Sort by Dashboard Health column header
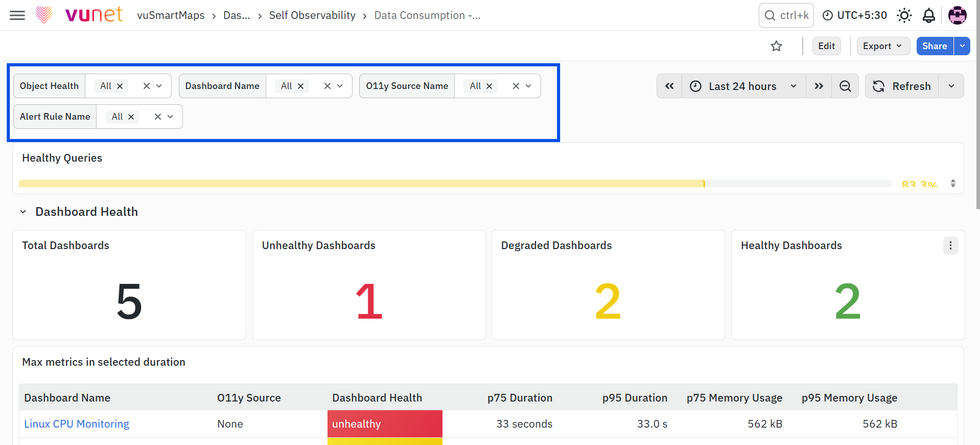980x445 pixels. pyautogui.click(x=377, y=398)
